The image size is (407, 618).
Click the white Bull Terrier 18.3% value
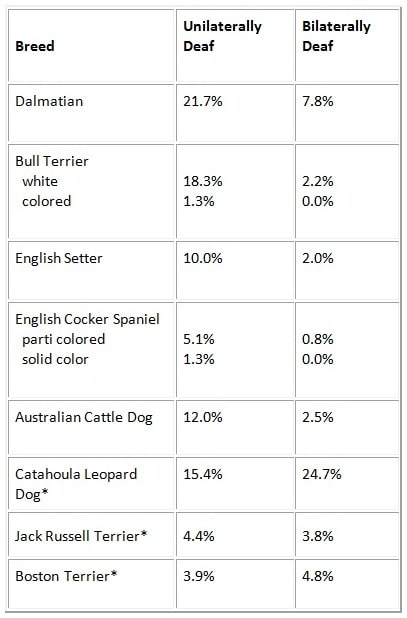coord(203,181)
